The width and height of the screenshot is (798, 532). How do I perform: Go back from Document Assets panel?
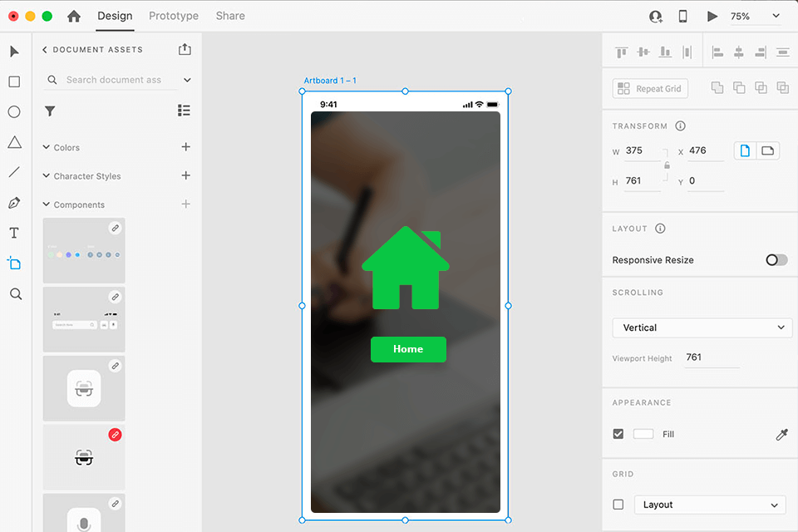44,49
